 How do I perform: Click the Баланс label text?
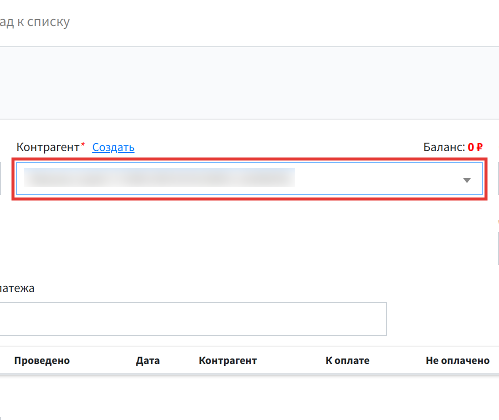(444, 147)
